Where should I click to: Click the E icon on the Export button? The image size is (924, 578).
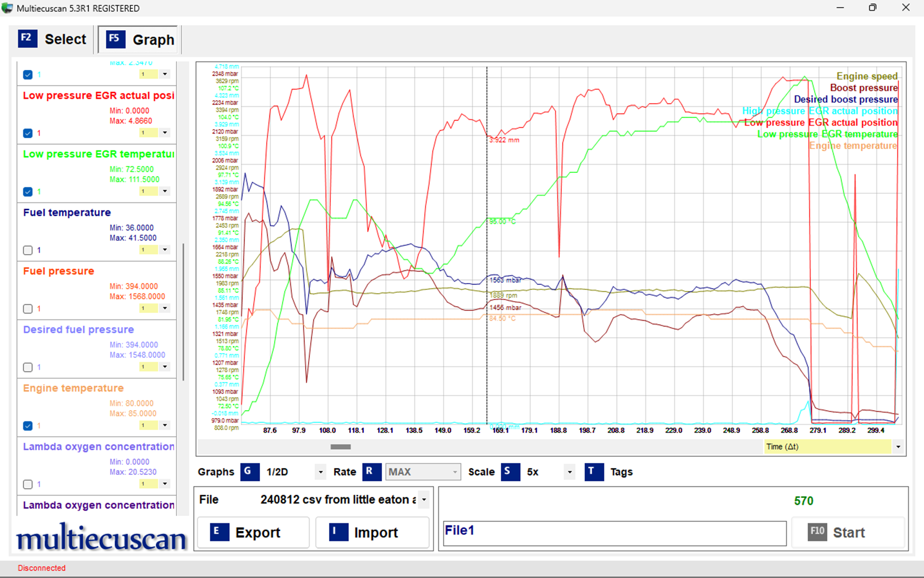[x=219, y=532]
